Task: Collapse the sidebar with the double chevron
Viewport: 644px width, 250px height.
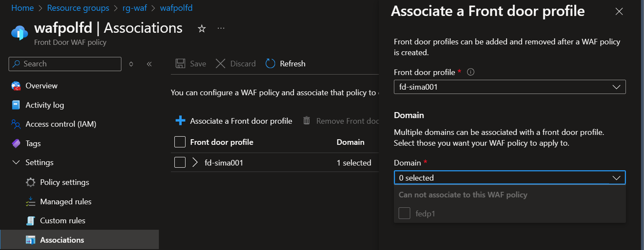Action: (x=149, y=64)
